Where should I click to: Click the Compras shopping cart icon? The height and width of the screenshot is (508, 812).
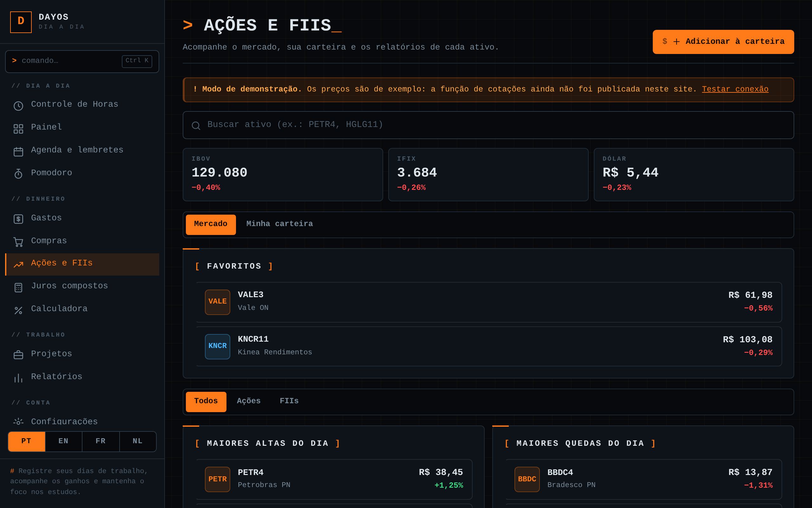(18, 242)
